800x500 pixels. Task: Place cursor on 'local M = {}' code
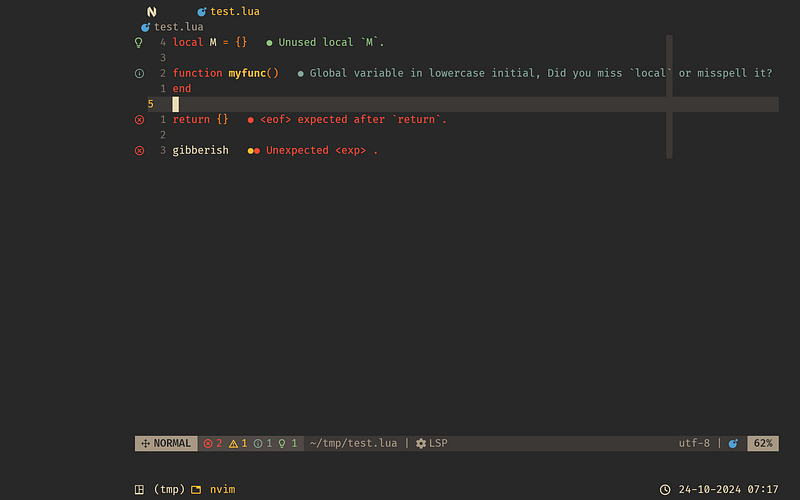point(210,42)
